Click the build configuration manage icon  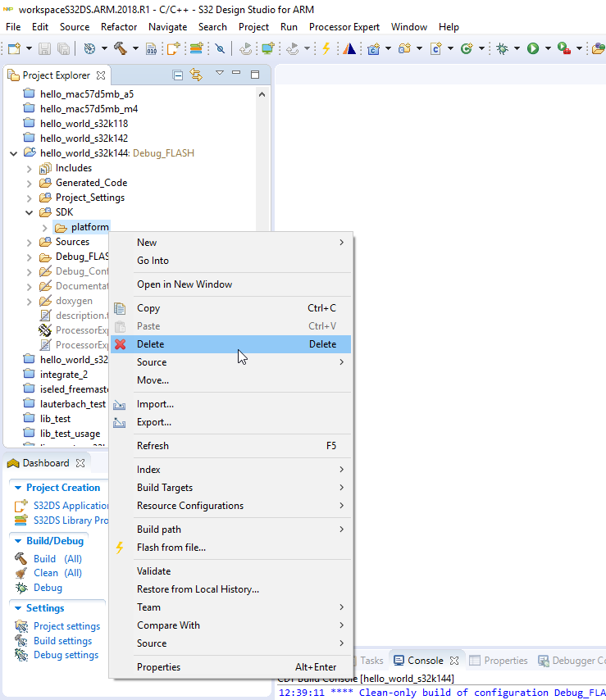coord(89,48)
